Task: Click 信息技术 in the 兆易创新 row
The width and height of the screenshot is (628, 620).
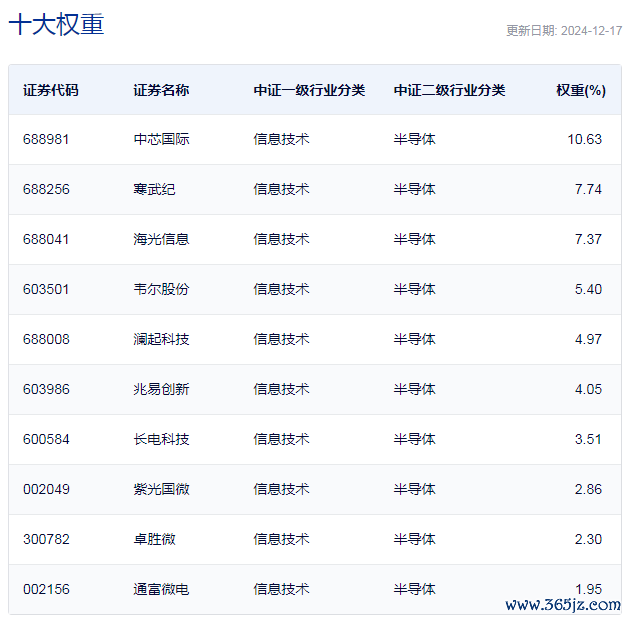Action: (x=281, y=389)
